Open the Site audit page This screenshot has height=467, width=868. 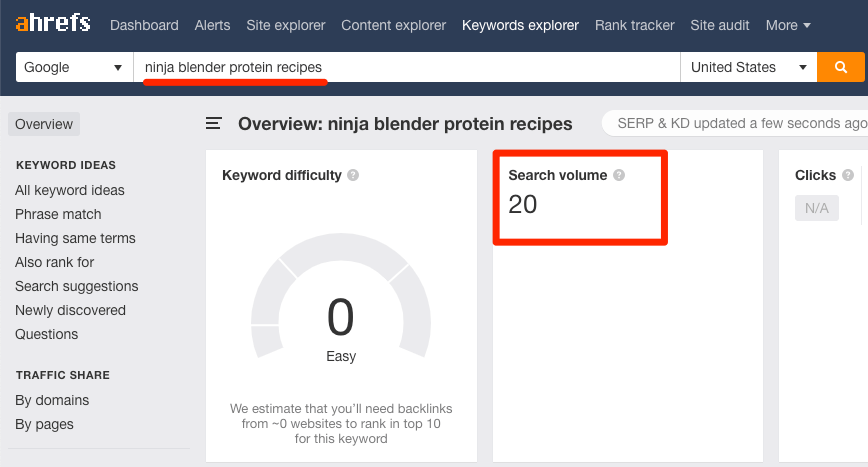[720, 25]
